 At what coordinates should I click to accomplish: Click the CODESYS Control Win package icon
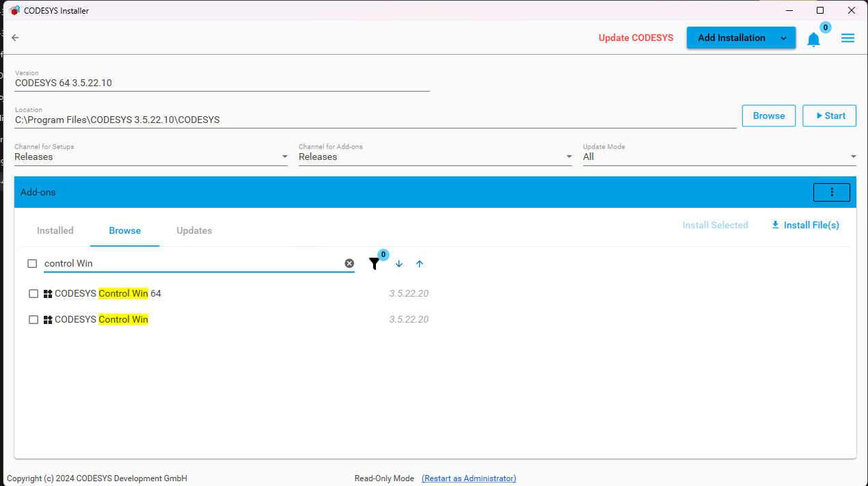point(48,319)
